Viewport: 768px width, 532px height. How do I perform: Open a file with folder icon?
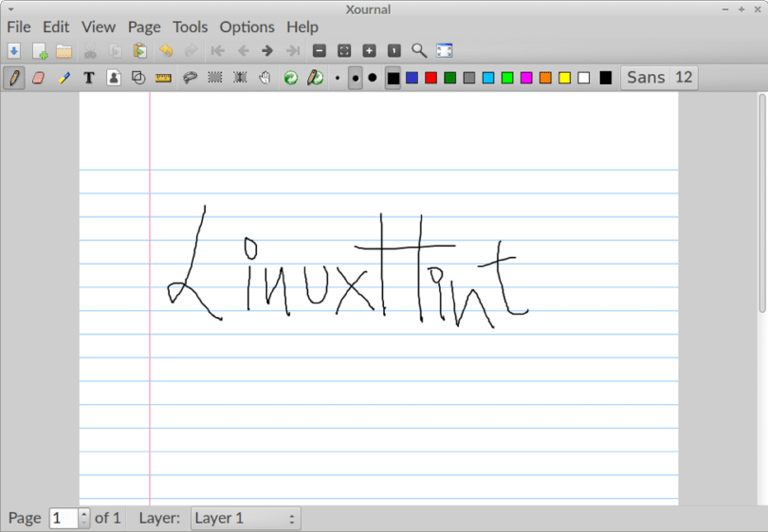(64, 50)
